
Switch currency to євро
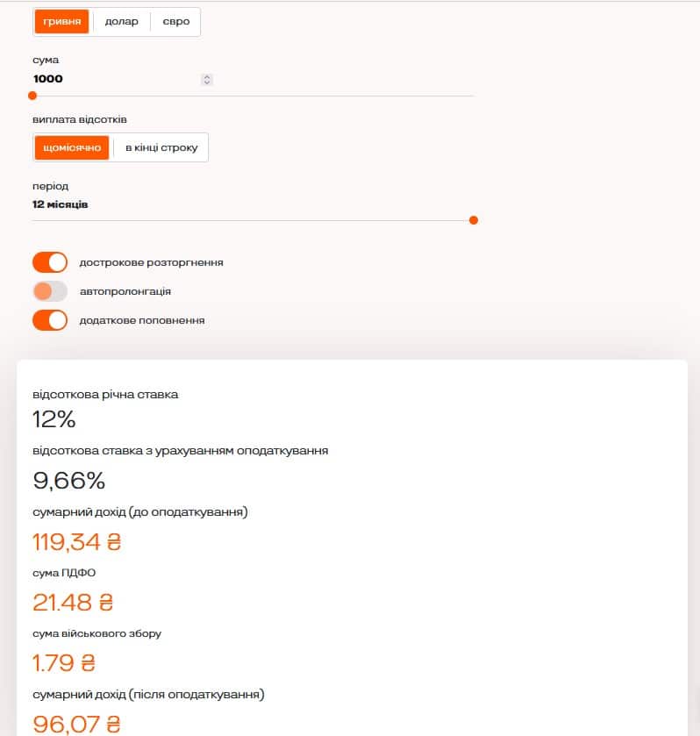(175, 22)
